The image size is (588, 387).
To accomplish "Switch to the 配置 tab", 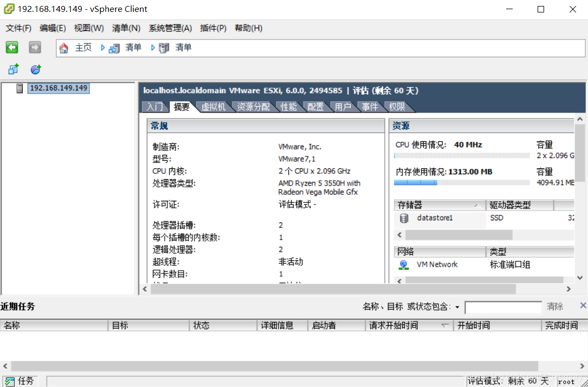I will click(316, 107).
